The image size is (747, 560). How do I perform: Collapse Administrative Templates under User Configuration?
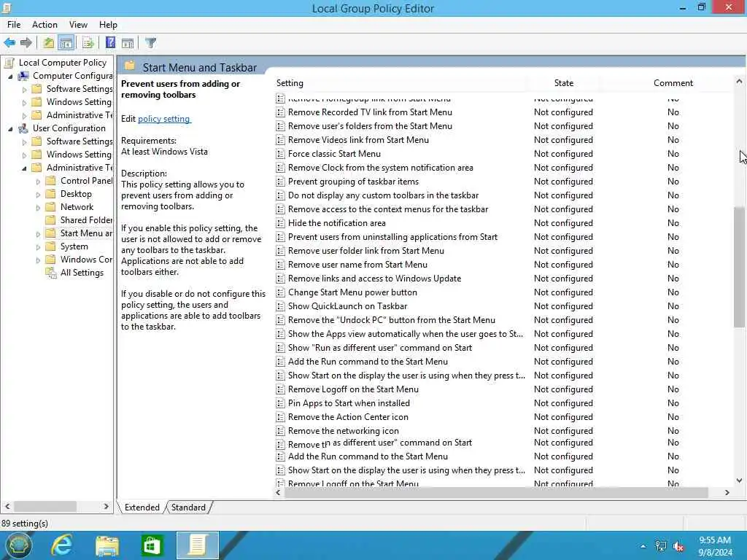click(24, 168)
